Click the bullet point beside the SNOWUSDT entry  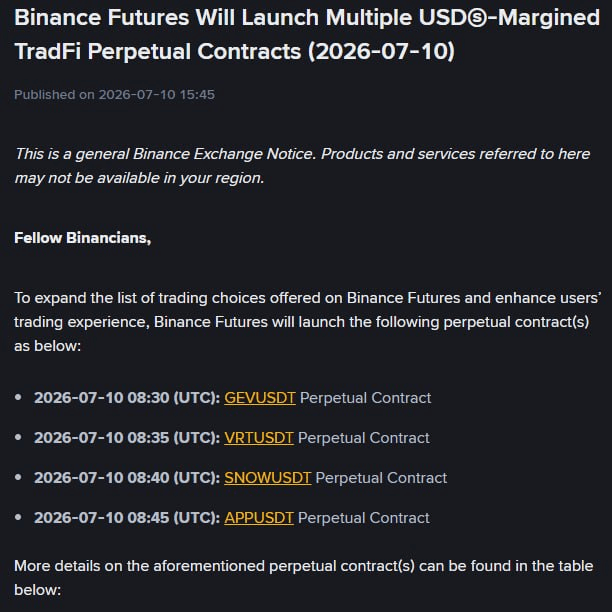tap(18, 477)
